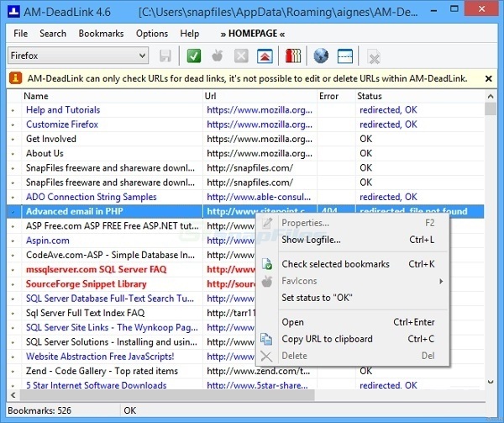Viewport: 504px width, 423px height.
Task: Select 'Copy URL to clipboard' menu entry
Action: coord(327,339)
